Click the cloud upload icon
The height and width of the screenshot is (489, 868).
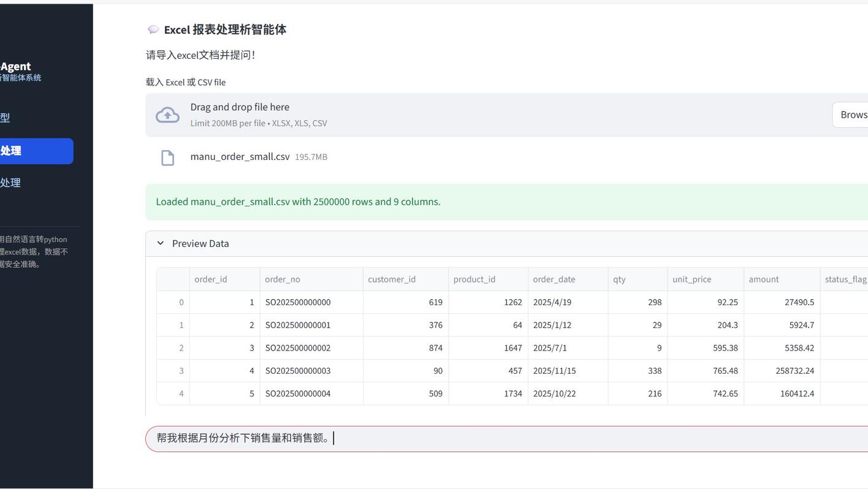167,115
